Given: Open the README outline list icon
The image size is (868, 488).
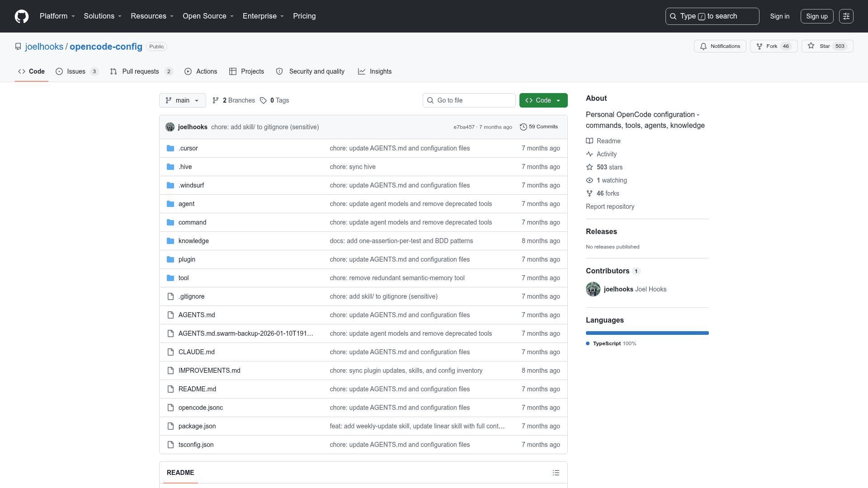Looking at the screenshot, I should 556,473.
